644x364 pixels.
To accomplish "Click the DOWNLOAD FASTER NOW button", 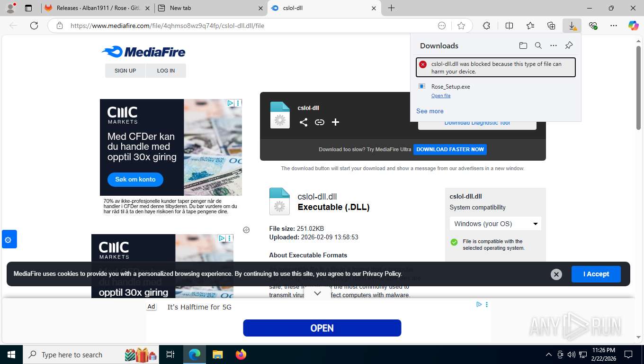I will (450, 149).
